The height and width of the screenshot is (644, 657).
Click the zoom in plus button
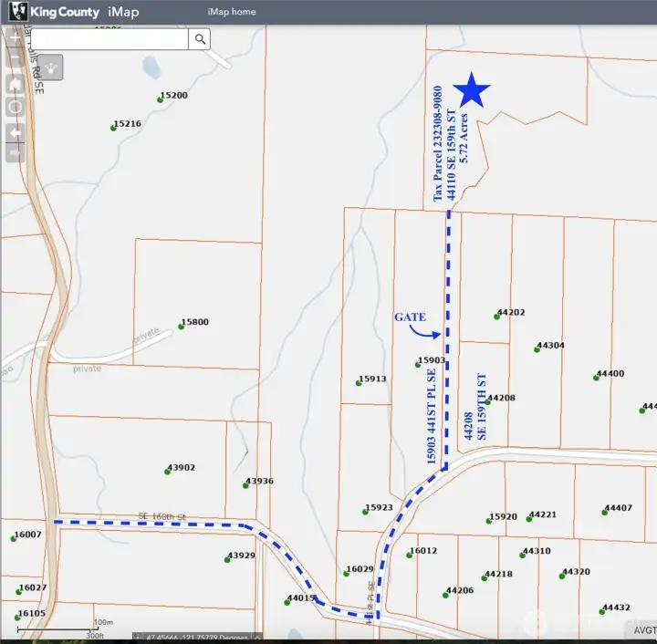click(16, 38)
